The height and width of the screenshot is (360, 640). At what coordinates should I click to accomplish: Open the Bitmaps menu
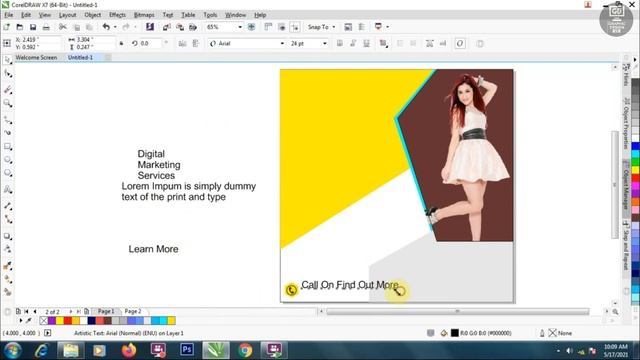144,15
